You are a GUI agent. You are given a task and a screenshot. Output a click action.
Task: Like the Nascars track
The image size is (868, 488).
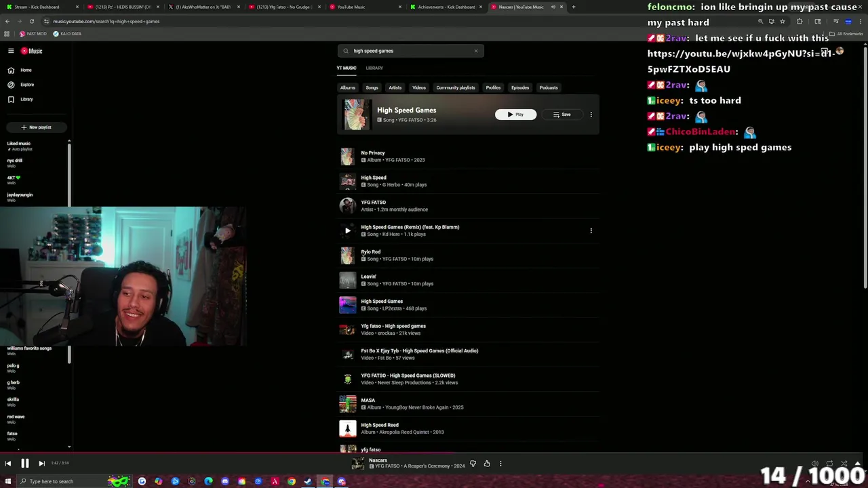pos(487,464)
